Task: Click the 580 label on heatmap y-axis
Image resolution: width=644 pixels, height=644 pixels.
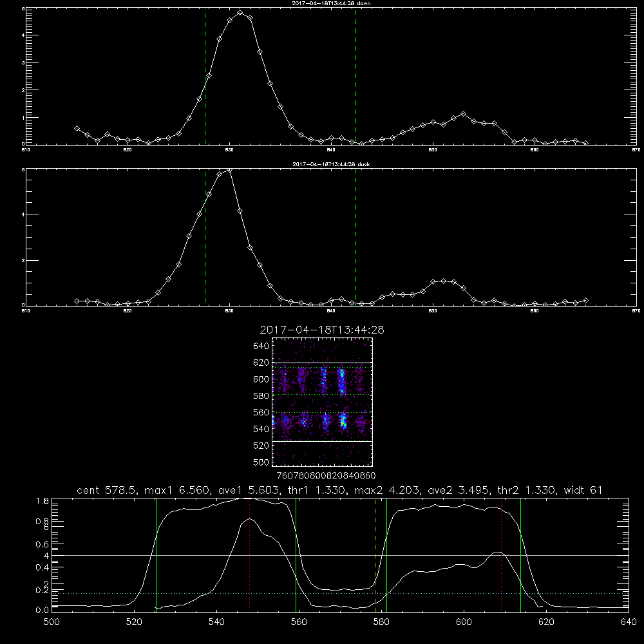Action: click(x=261, y=396)
